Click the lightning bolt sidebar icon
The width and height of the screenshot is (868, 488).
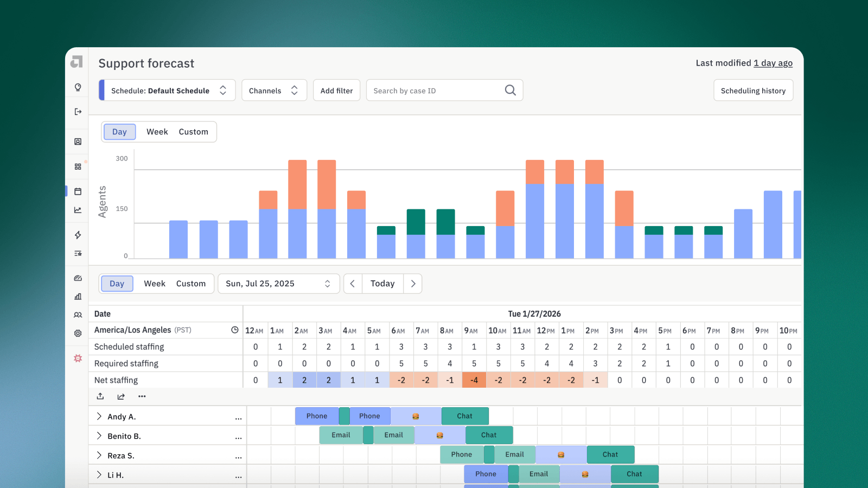(78, 235)
